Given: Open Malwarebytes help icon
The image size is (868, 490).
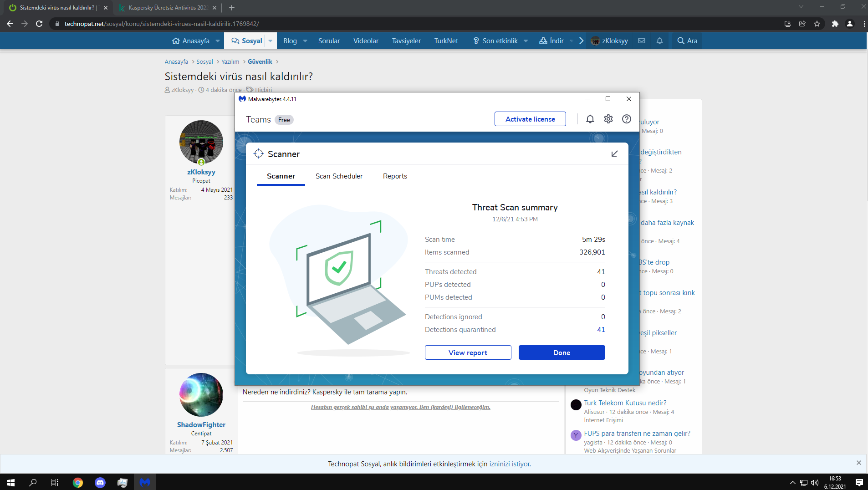Looking at the screenshot, I should [x=627, y=119].
